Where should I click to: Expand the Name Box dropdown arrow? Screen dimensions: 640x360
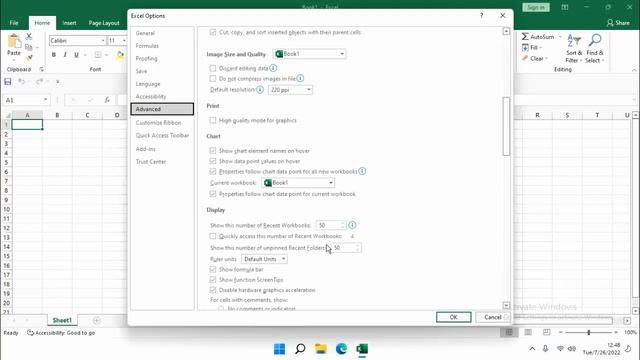[x=45, y=100]
